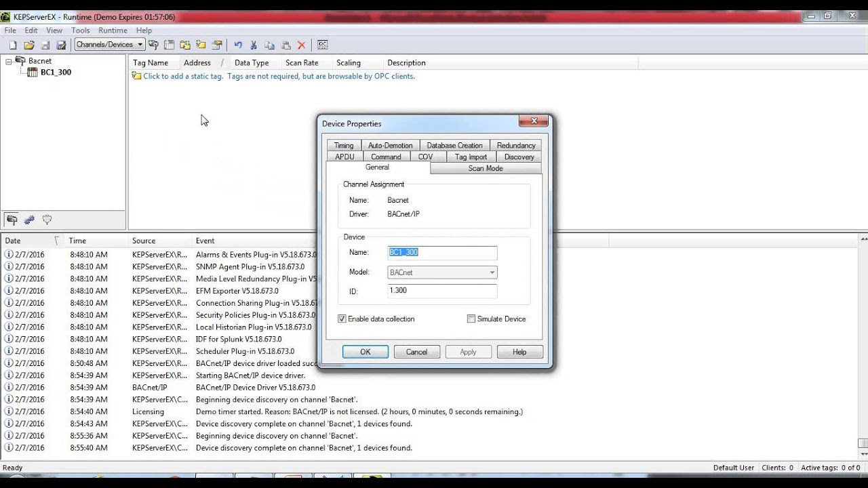The image size is (868, 488).
Task: Click info icon of Alarms & Events Plug-in row
Action: pyautogui.click(x=9, y=254)
